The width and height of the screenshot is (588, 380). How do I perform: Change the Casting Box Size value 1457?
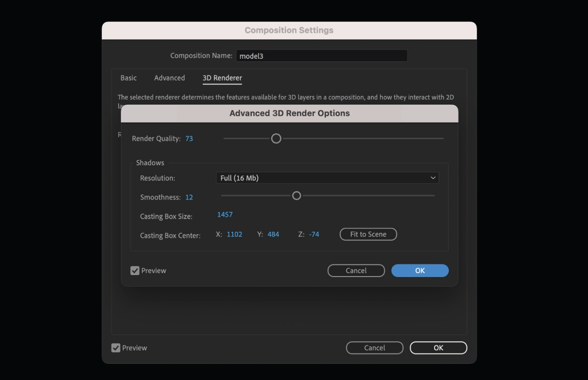pos(224,214)
